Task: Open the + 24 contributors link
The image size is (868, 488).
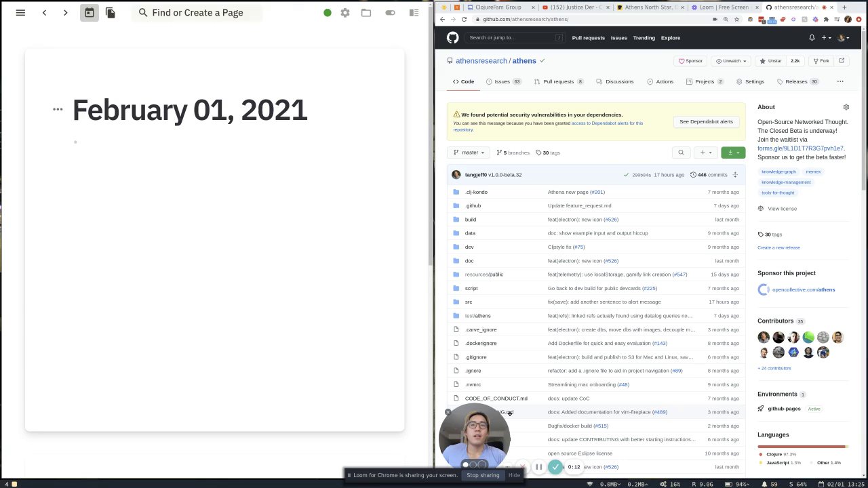Action: coord(774,368)
